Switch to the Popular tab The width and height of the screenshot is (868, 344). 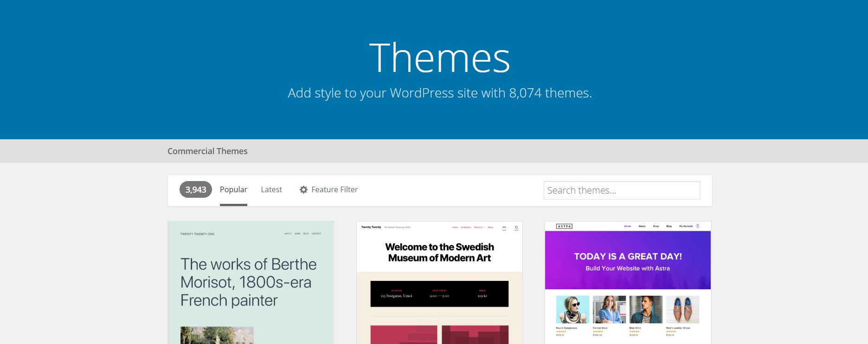click(x=233, y=189)
